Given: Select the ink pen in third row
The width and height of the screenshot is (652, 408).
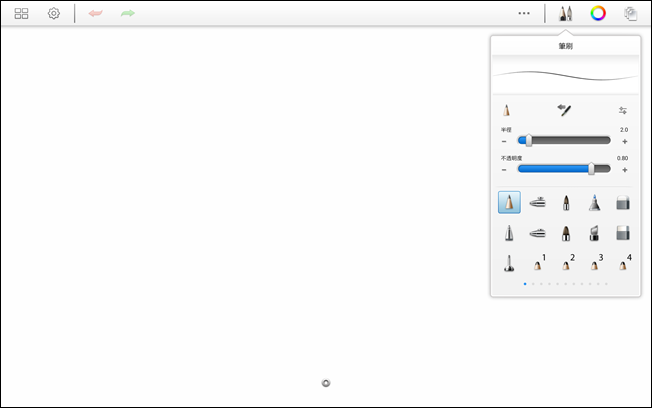Looking at the screenshot, I should pos(509,263).
